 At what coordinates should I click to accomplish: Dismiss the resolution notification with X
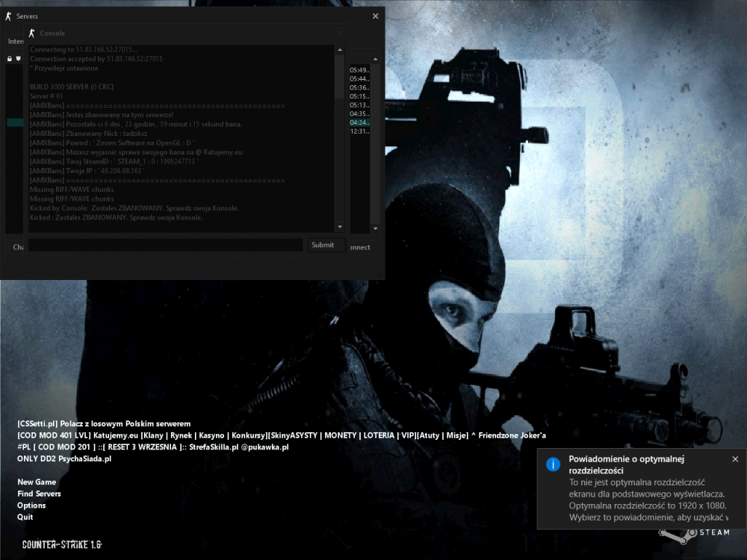(x=735, y=459)
